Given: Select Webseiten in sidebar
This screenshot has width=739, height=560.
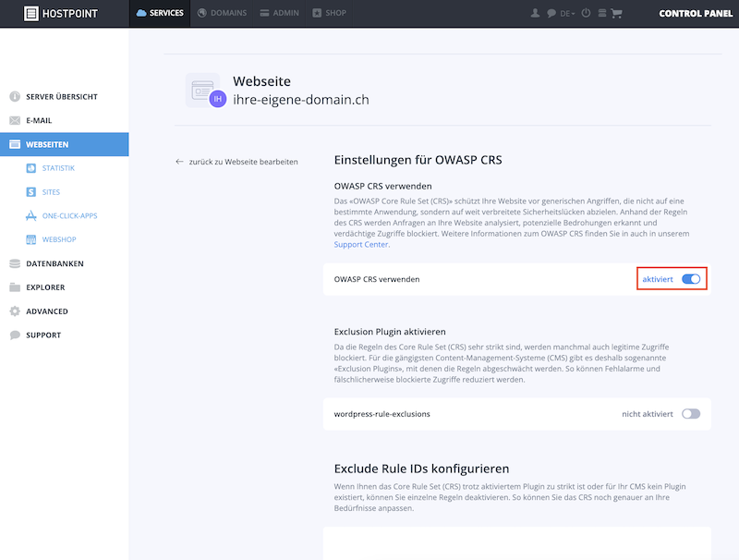Looking at the screenshot, I should [x=64, y=144].
